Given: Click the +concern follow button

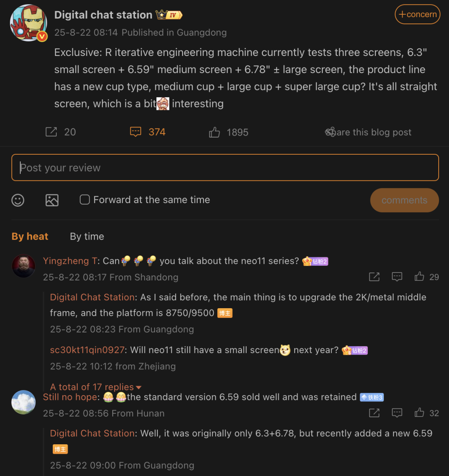Looking at the screenshot, I should click(417, 14).
